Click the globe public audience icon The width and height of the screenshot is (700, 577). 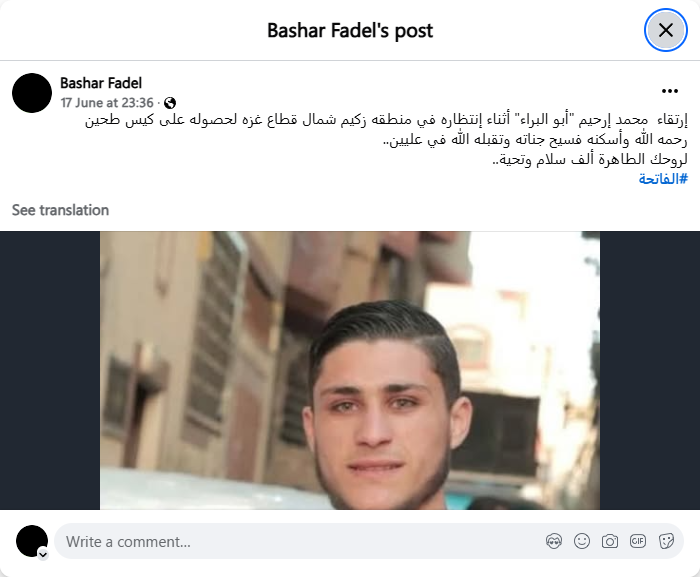[x=170, y=103]
